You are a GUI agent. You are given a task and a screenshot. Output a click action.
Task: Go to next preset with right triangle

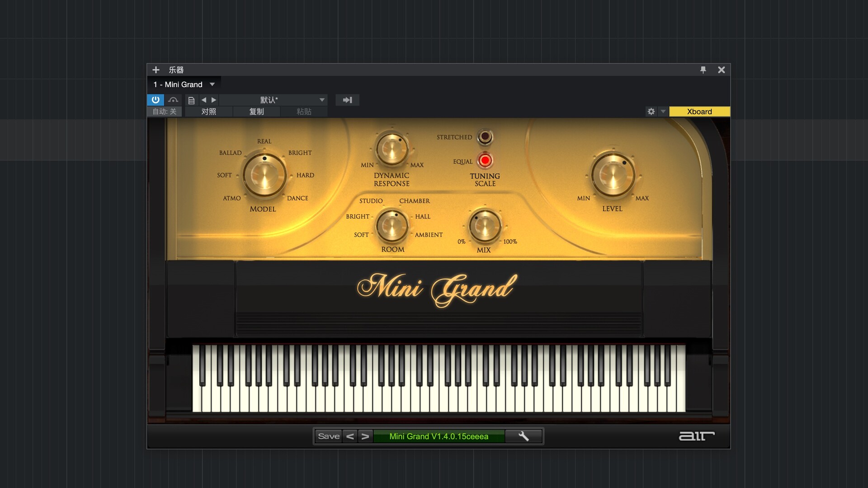[x=214, y=100]
